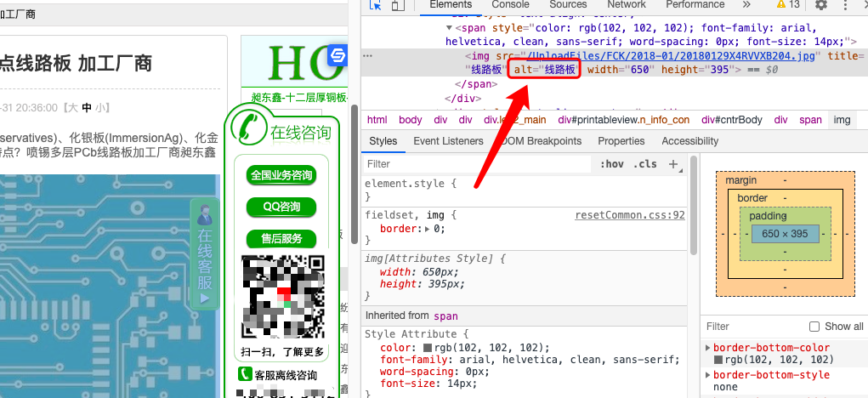The width and height of the screenshot is (868, 398).
Task: Switch to the Console tab
Action: [510, 5]
